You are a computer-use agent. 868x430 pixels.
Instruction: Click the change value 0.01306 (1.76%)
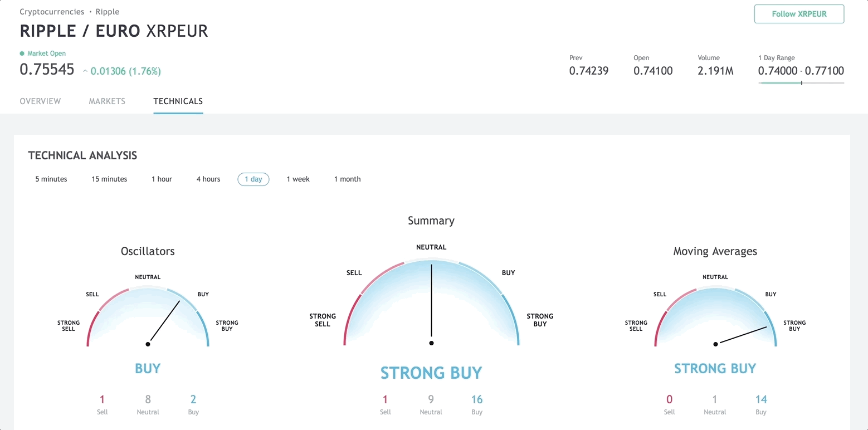(x=126, y=71)
